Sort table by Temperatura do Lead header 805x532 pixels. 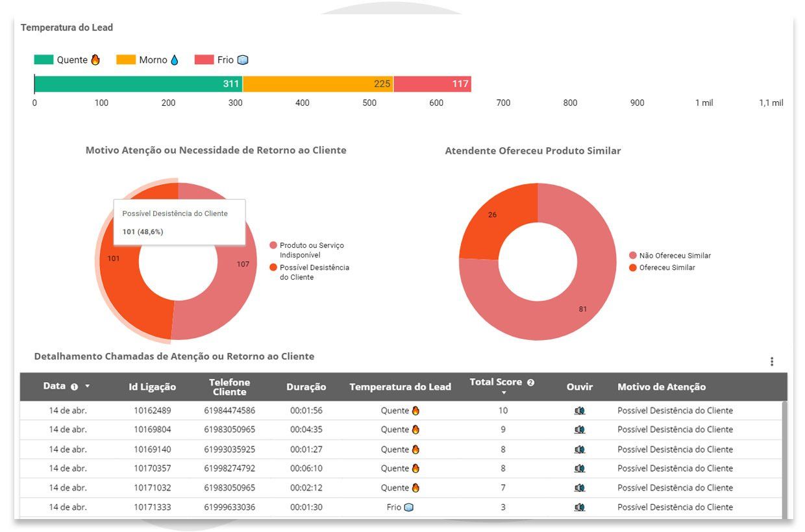click(x=400, y=387)
